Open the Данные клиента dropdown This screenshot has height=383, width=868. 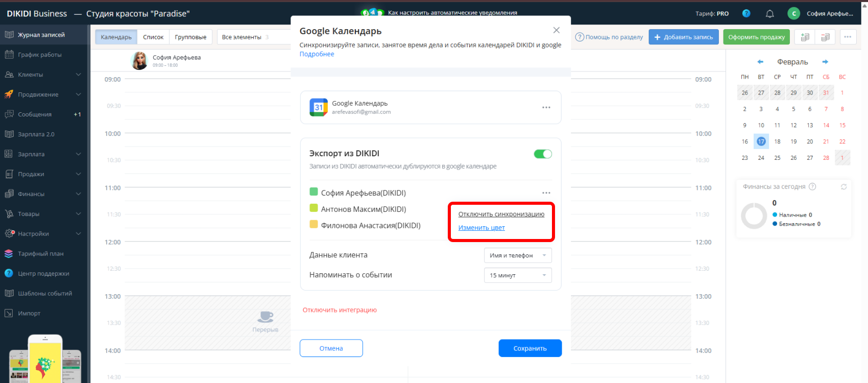pyautogui.click(x=517, y=255)
